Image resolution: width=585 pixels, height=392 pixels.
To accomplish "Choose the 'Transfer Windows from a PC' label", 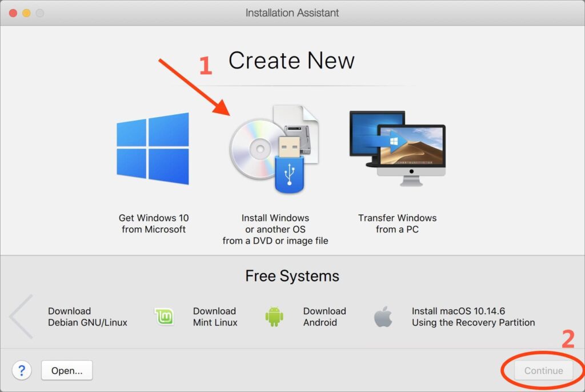I will (397, 223).
